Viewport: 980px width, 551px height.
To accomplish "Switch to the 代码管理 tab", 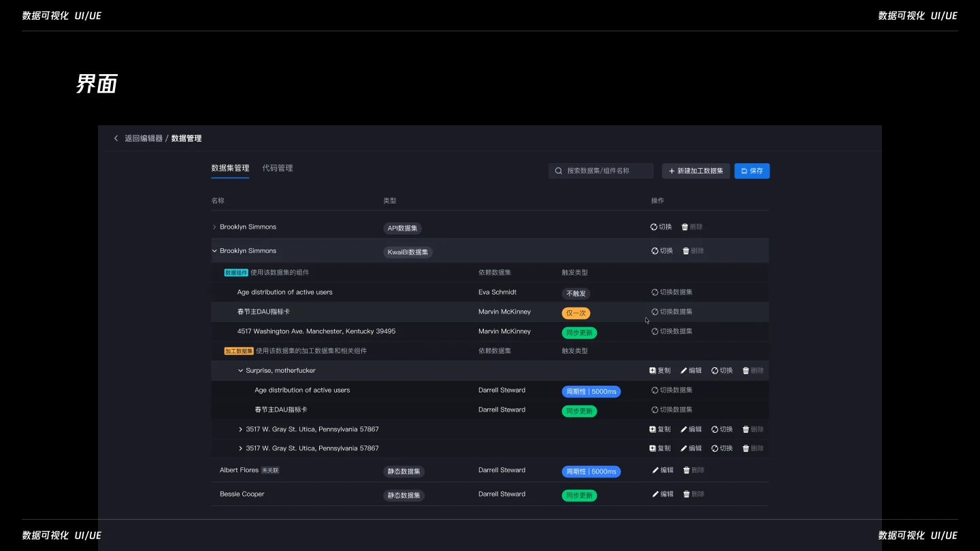I will [278, 168].
